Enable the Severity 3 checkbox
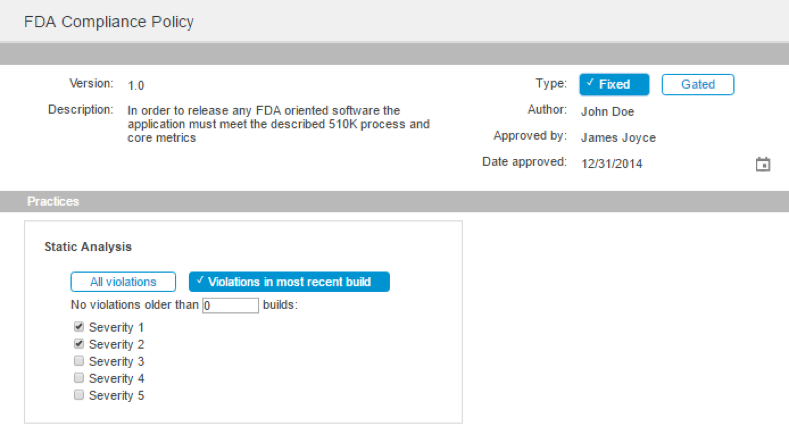 (x=79, y=361)
